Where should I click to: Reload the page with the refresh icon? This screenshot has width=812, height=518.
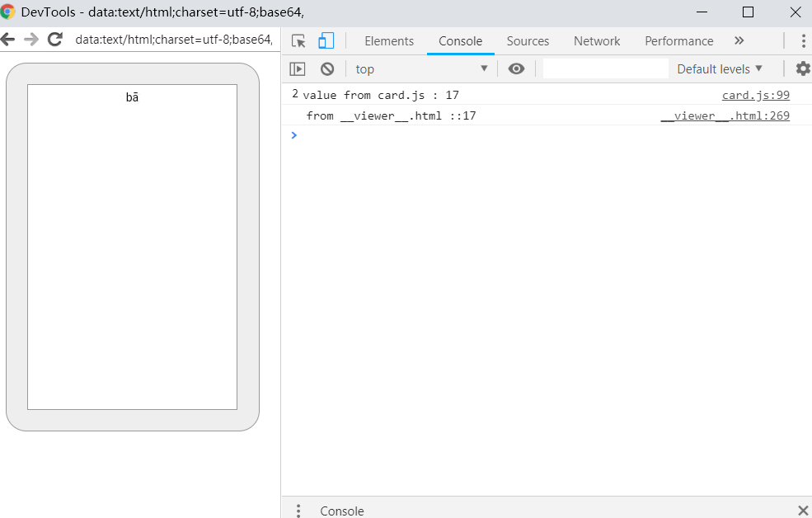55,39
